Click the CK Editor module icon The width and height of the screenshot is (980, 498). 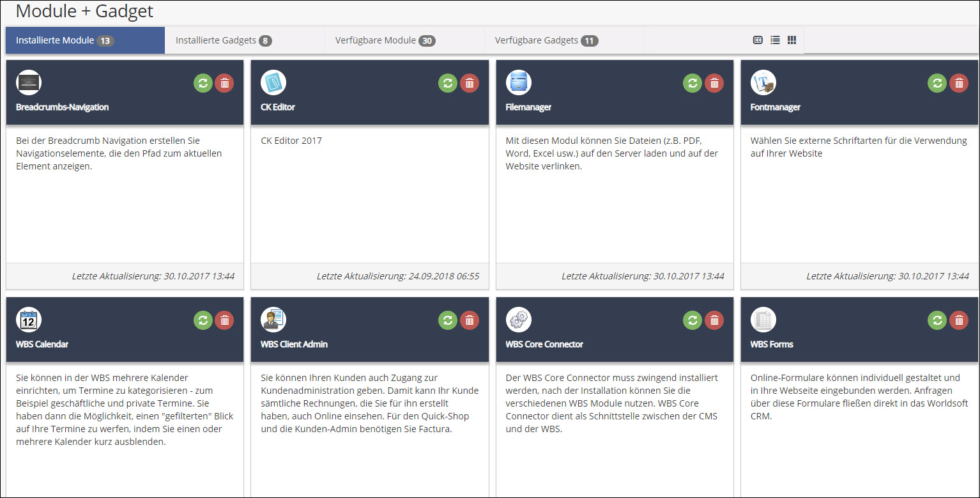(x=273, y=82)
